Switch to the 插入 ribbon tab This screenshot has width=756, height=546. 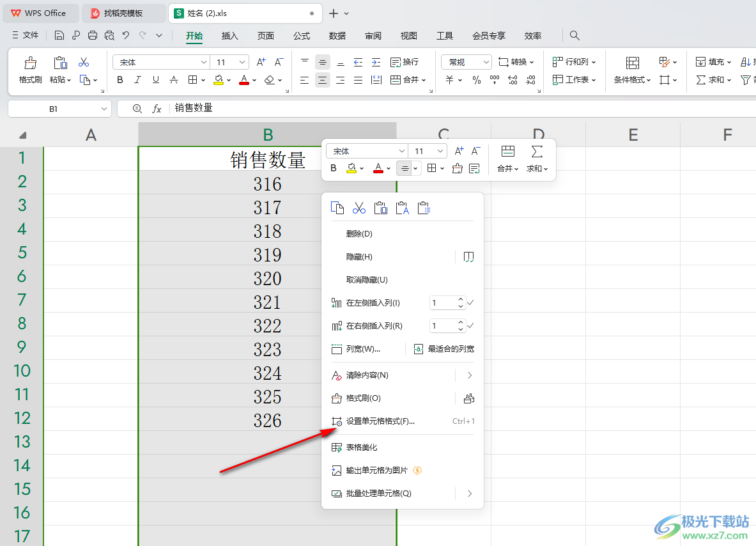click(x=230, y=36)
